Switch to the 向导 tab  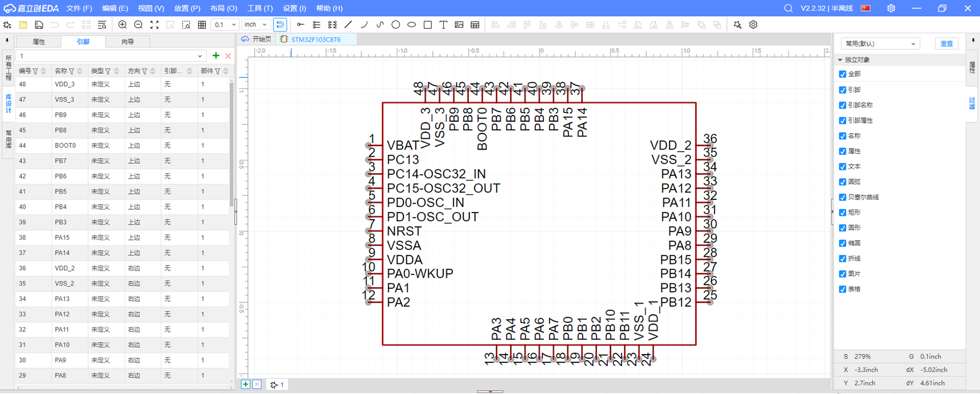pyautogui.click(x=127, y=42)
